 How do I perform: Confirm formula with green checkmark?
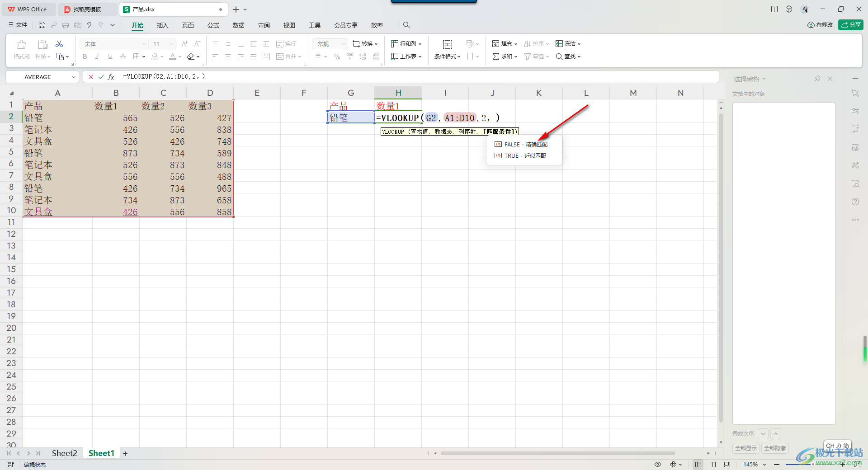101,77
